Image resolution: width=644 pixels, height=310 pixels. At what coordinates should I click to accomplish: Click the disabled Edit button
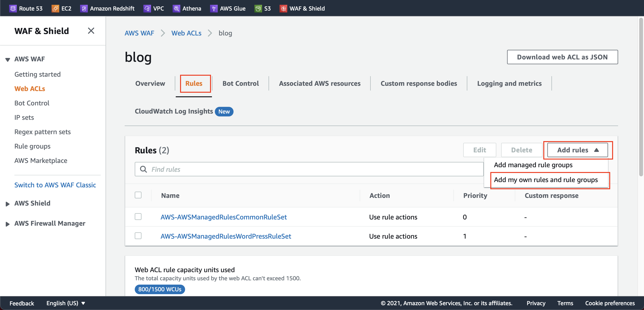pos(480,150)
